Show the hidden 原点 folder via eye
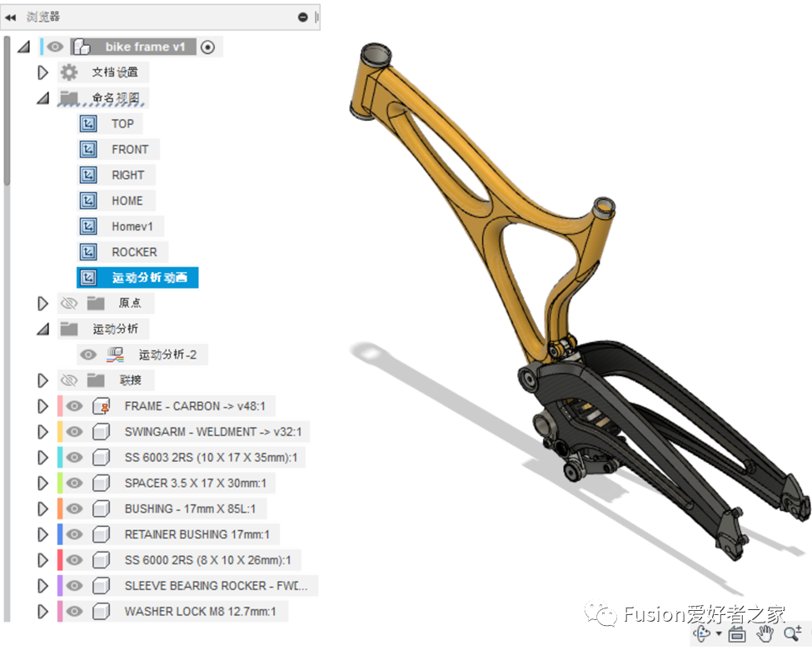 click(x=69, y=303)
